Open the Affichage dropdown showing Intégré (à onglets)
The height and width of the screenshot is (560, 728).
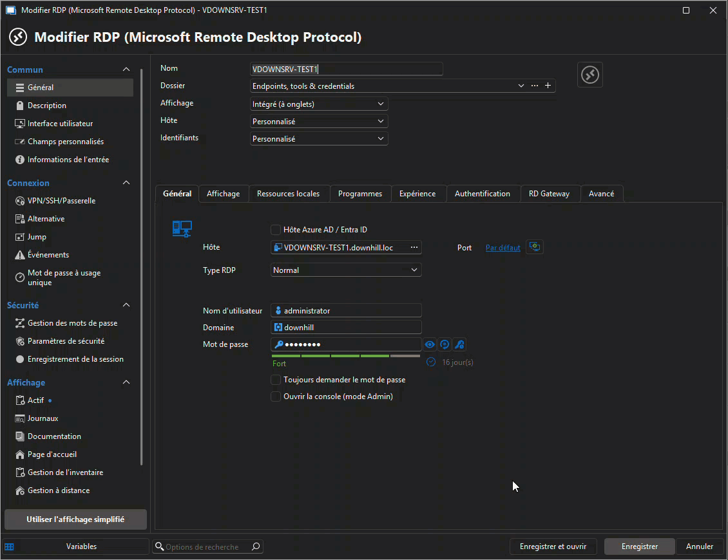(318, 104)
